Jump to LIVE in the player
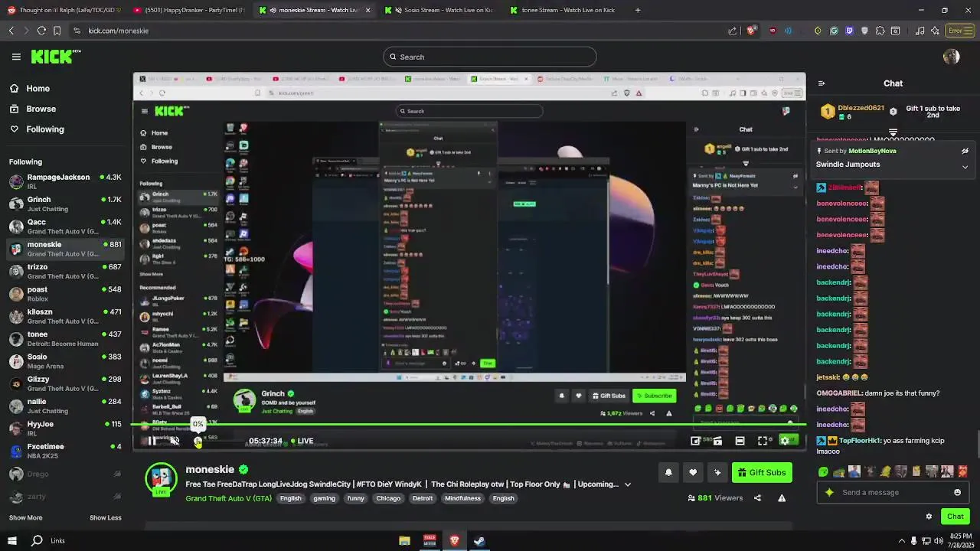 pos(301,441)
